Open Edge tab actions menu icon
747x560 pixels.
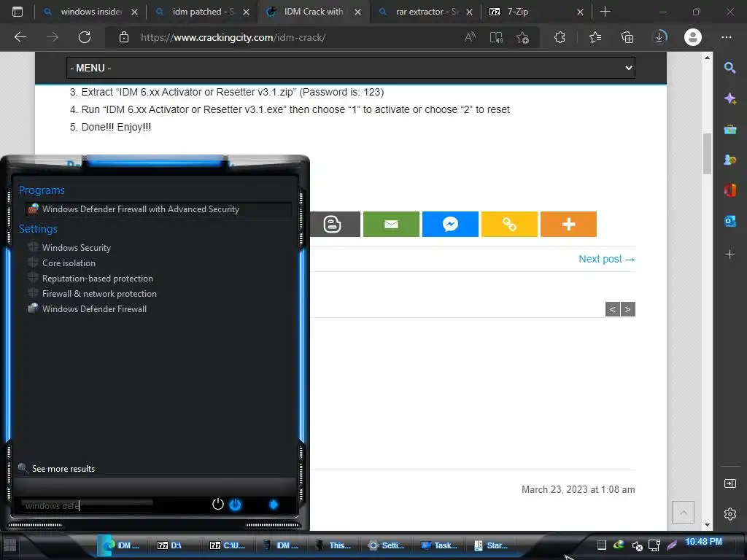18,12
